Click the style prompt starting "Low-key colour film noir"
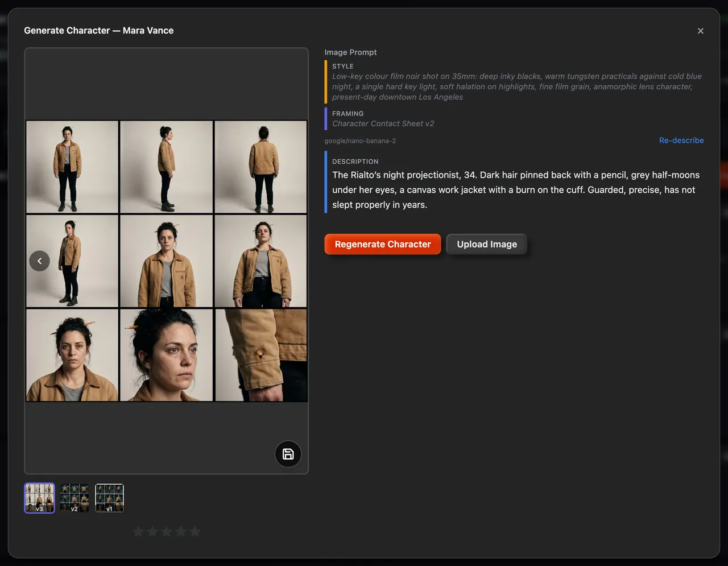728x566 pixels. [x=516, y=86]
